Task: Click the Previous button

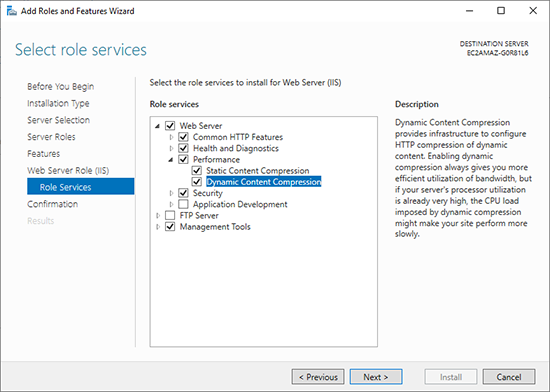Action: pos(318,377)
